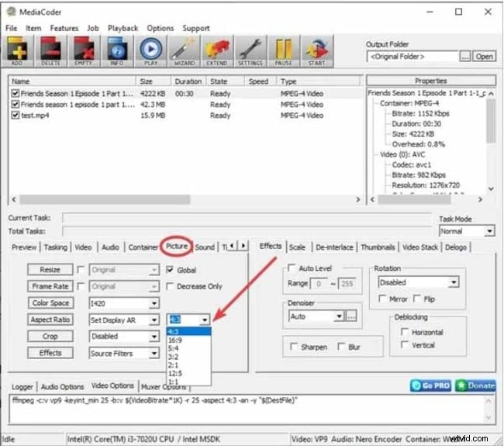Open the Job menu
504x446 pixels.
point(93,28)
